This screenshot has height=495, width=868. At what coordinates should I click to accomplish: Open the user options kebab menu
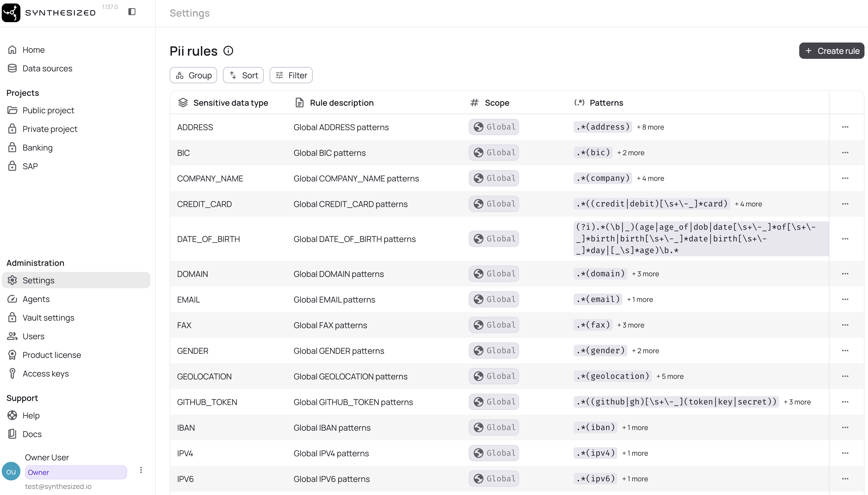tap(141, 470)
